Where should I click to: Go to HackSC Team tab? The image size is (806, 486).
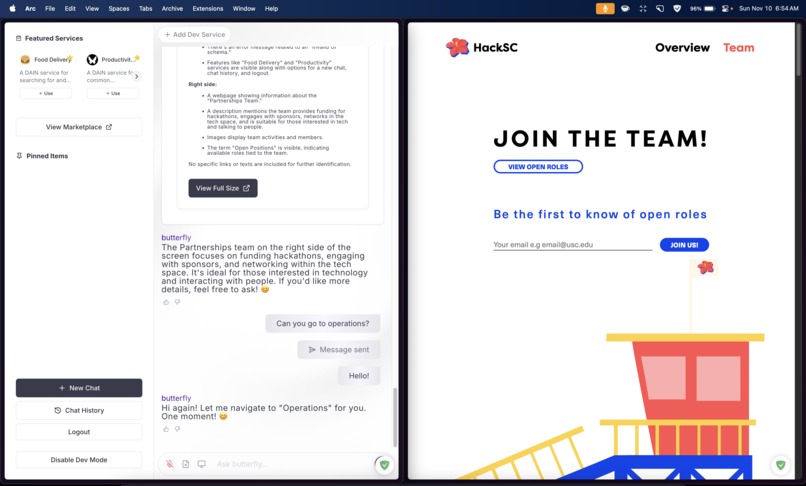pyautogui.click(x=739, y=48)
